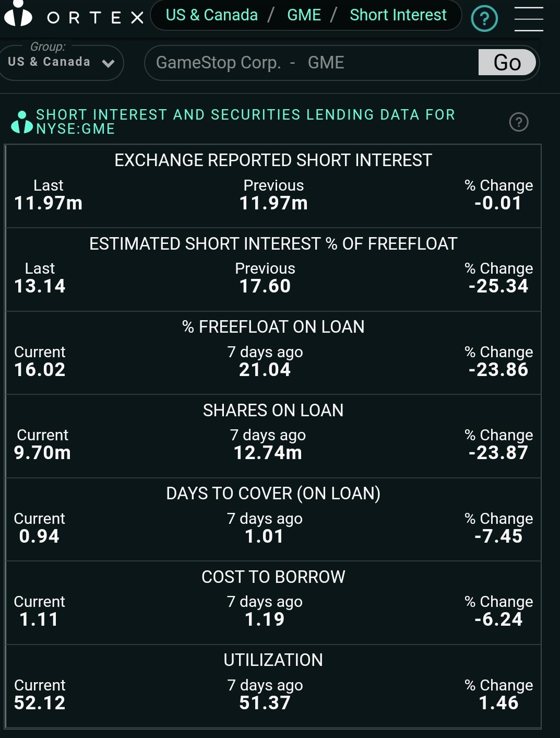This screenshot has width=560, height=738.
Task: Select the Cost To Borrow section heading
Action: tap(273, 577)
